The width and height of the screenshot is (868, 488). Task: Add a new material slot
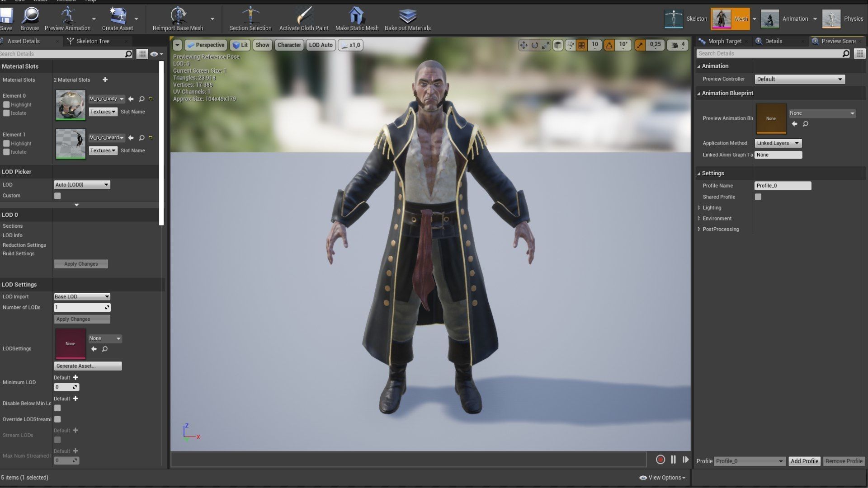tap(105, 80)
